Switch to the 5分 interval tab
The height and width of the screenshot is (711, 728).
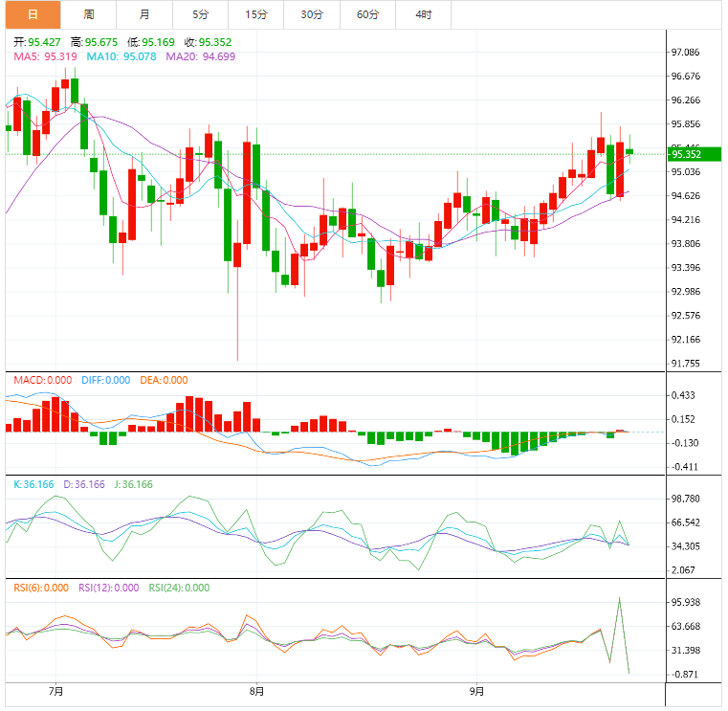click(x=199, y=14)
